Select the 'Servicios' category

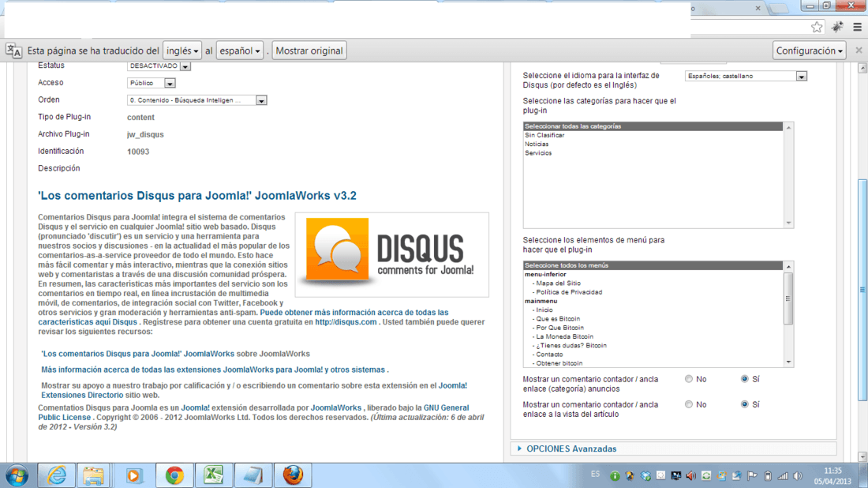(x=538, y=153)
